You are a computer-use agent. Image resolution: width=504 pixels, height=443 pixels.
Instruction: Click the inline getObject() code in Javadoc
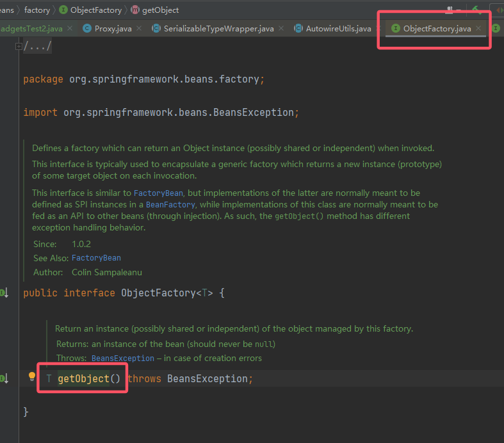[x=299, y=216]
